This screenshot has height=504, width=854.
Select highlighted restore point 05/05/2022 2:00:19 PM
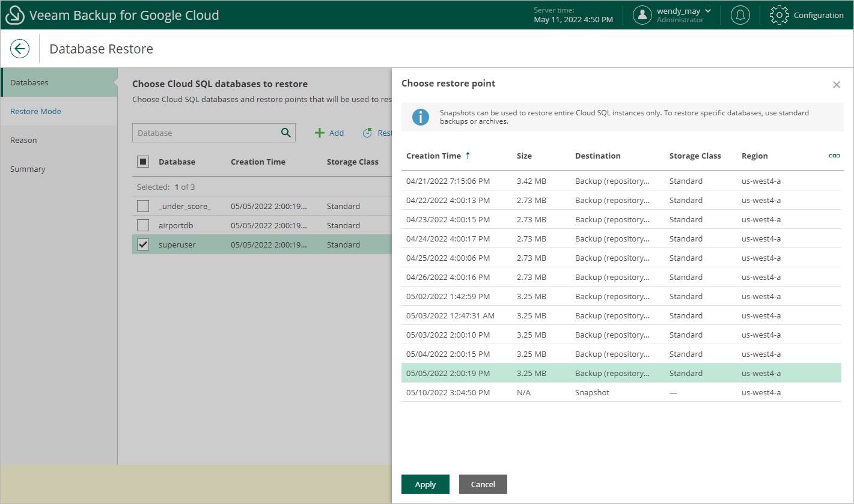(621, 373)
